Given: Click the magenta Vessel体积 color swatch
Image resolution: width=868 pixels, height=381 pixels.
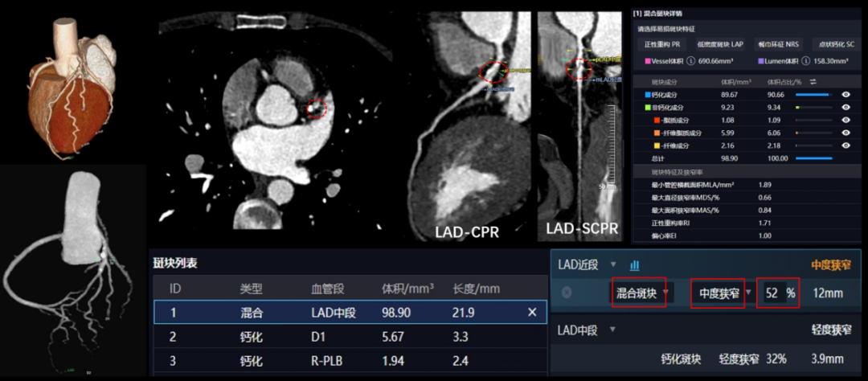Looking at the screenshot, I should 648,61.
